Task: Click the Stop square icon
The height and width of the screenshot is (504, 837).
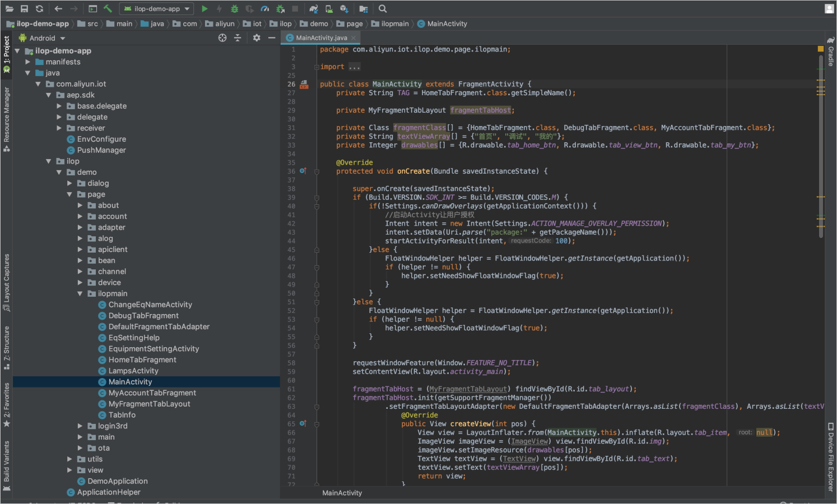Action: click(x=295, y=8)
